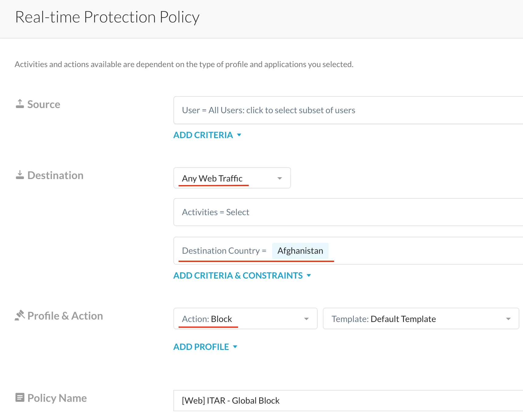Click the User = All Users field

(x=346, y=110)
